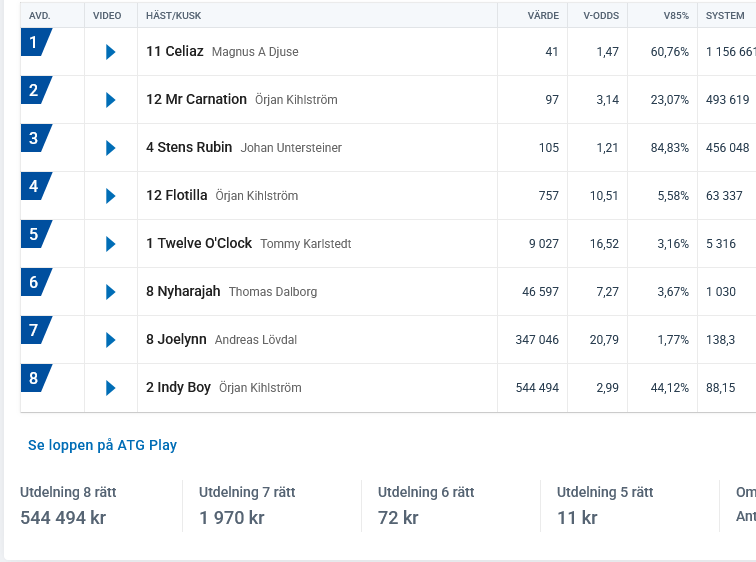756x562 pixels.
Task: Select horse 11 Celiaz
Action: tap(175, 51)
